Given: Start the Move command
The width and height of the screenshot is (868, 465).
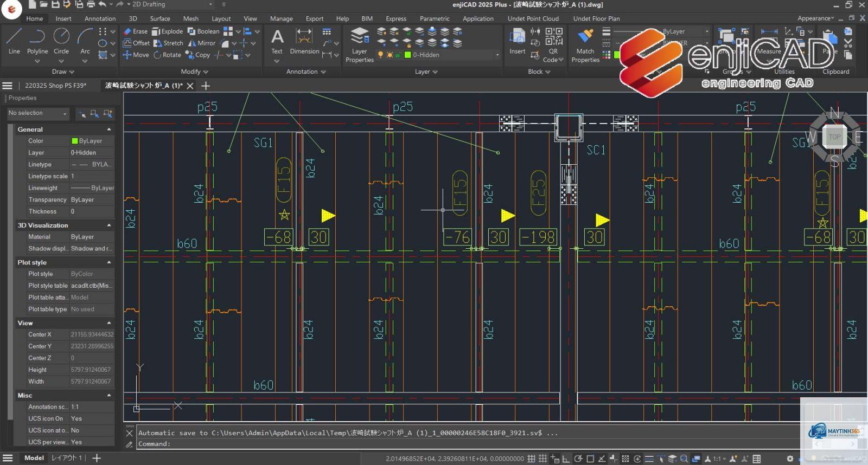Looking at the screenshot, I should 136,55.
